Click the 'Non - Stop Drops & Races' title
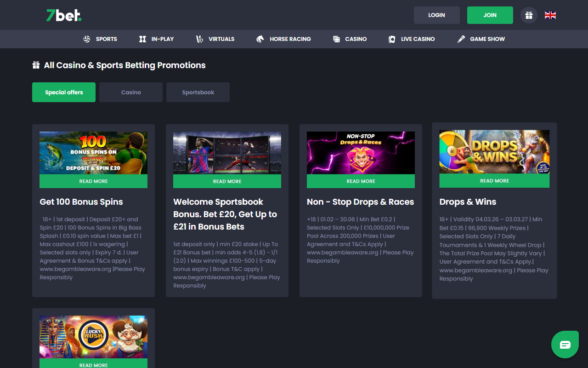588x368 pixels. tap(361, 202)
